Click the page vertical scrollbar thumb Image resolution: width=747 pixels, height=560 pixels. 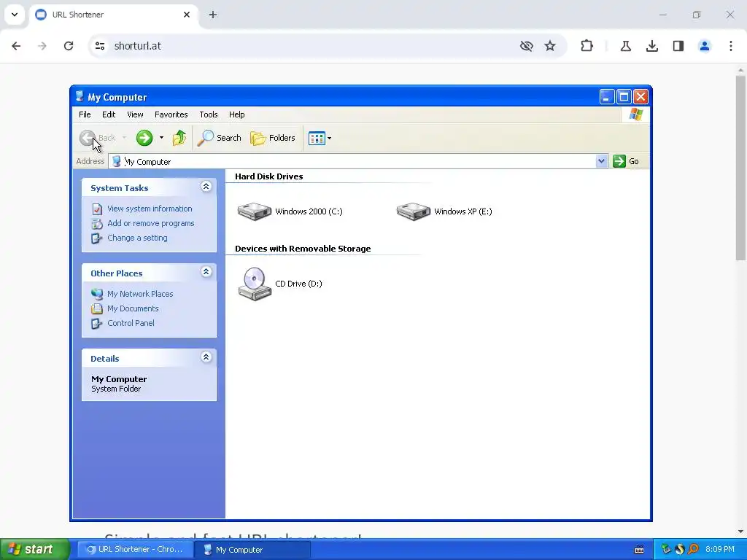pos(740,168)
